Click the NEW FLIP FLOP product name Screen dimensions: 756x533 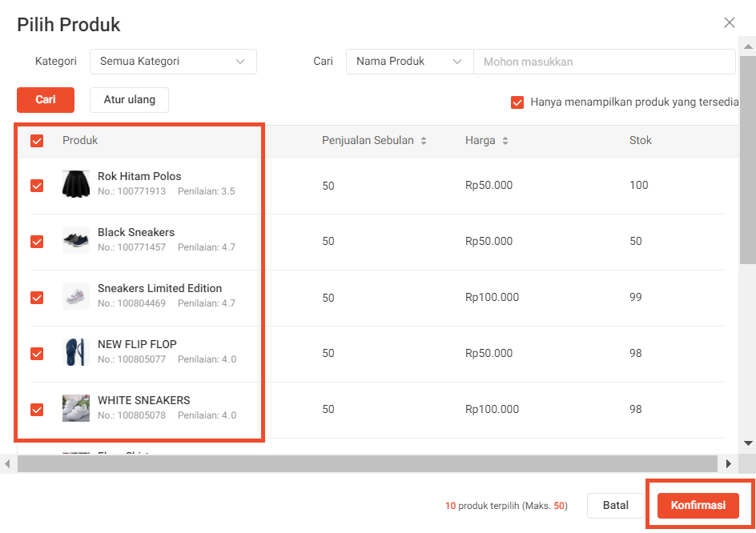pyautogui.click(x=137, y=344)
